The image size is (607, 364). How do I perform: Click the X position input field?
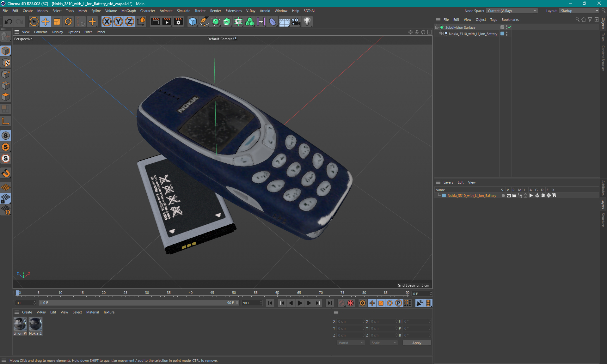(351, 321)
